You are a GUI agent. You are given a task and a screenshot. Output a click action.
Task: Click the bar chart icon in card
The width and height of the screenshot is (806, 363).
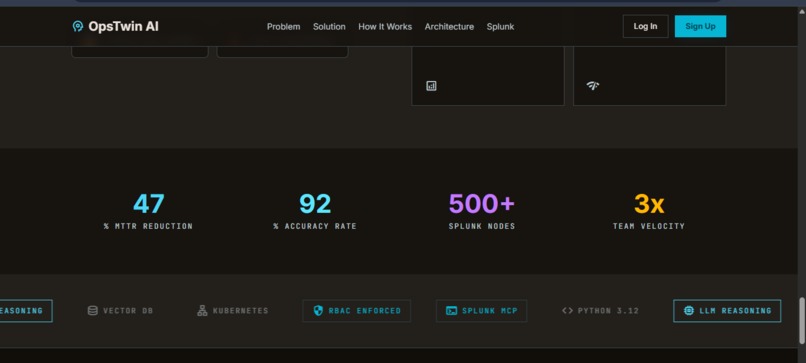[x=431, y=86]
